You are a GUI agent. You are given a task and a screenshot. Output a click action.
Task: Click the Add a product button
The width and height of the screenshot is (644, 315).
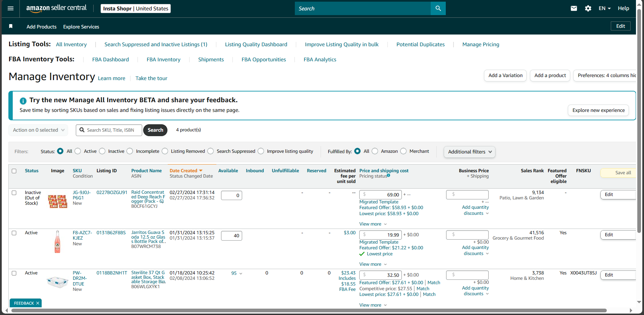click(550, 75)
